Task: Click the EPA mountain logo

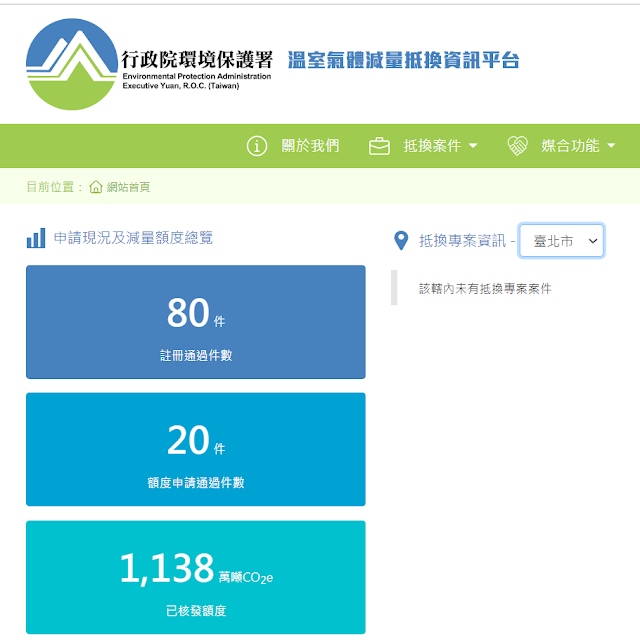Action: (x=72, y=64)
